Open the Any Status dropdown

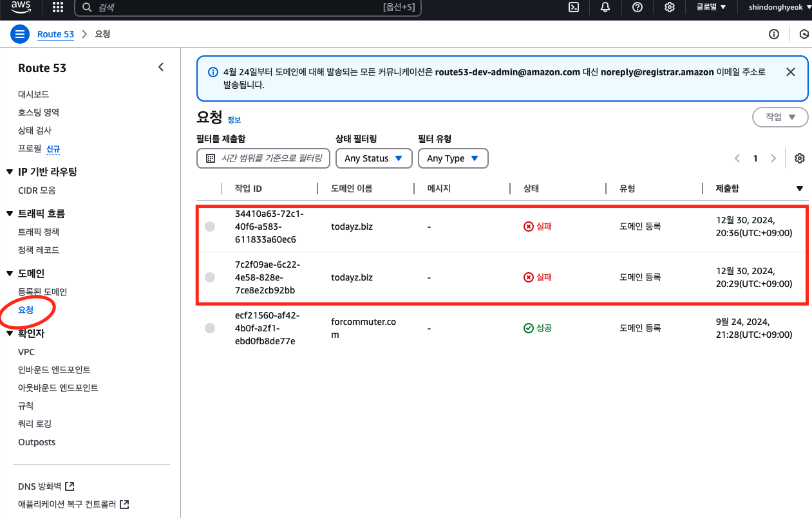[373, 158]
